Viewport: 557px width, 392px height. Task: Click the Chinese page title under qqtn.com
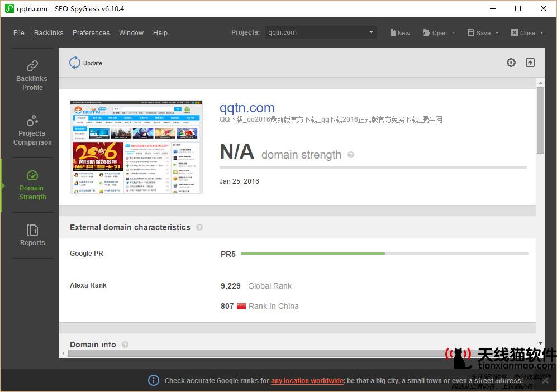(x=331, y=119)
